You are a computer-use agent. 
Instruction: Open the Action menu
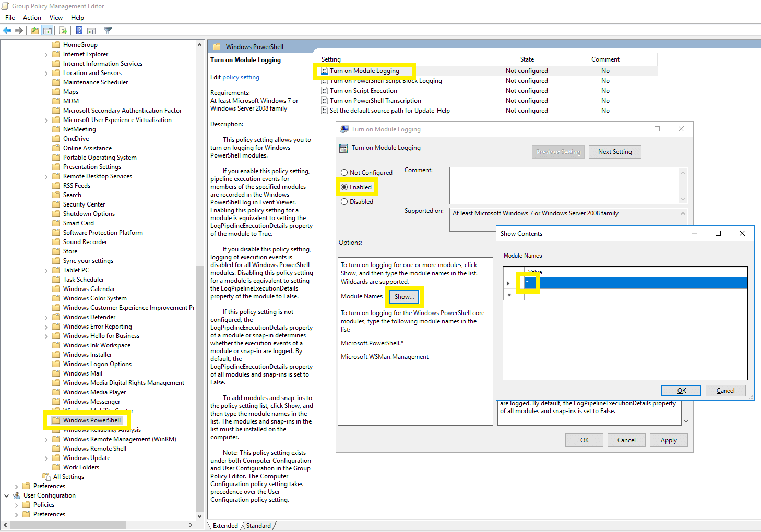pos(32,18)
